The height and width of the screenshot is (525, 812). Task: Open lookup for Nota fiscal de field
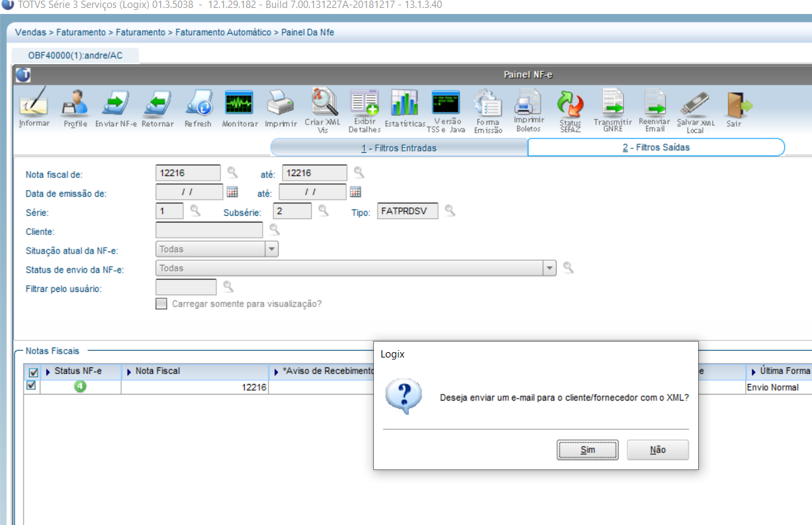point(232,173)
